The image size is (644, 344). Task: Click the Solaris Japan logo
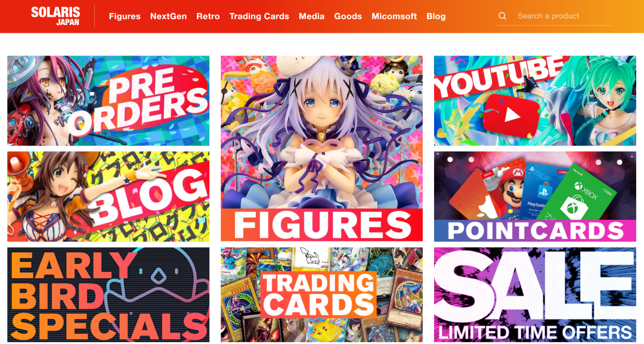pos(55,16)
